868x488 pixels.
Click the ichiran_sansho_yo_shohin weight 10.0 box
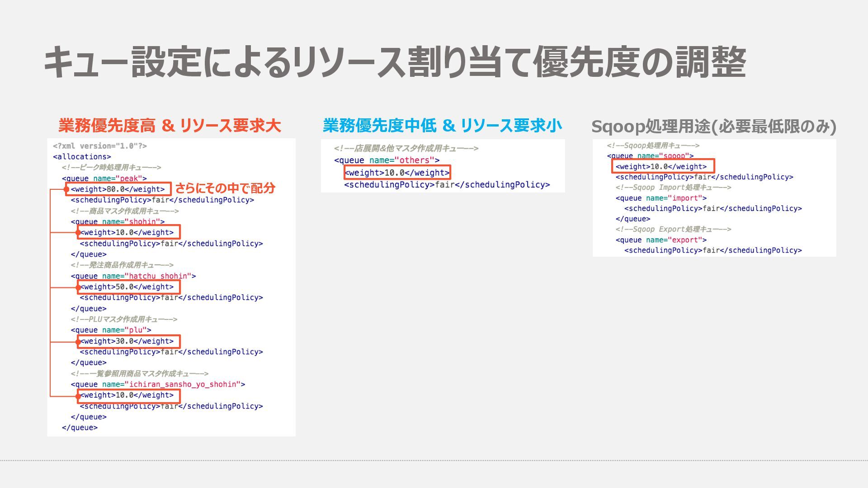128,395
